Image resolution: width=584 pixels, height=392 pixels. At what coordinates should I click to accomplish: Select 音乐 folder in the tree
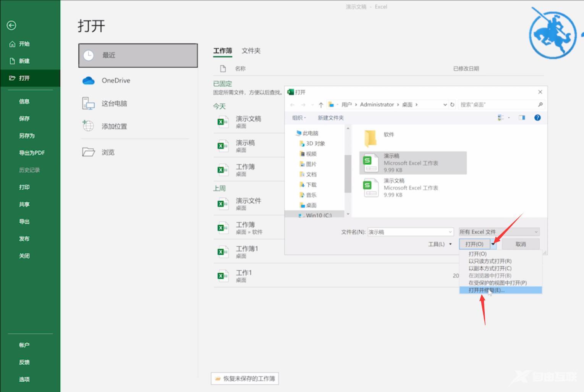click(308, 195)
